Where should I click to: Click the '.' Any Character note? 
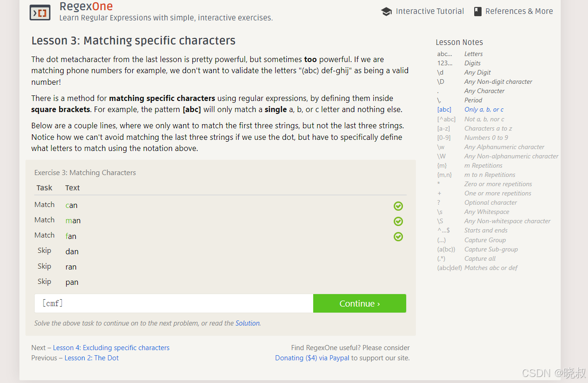coord(470,91)
